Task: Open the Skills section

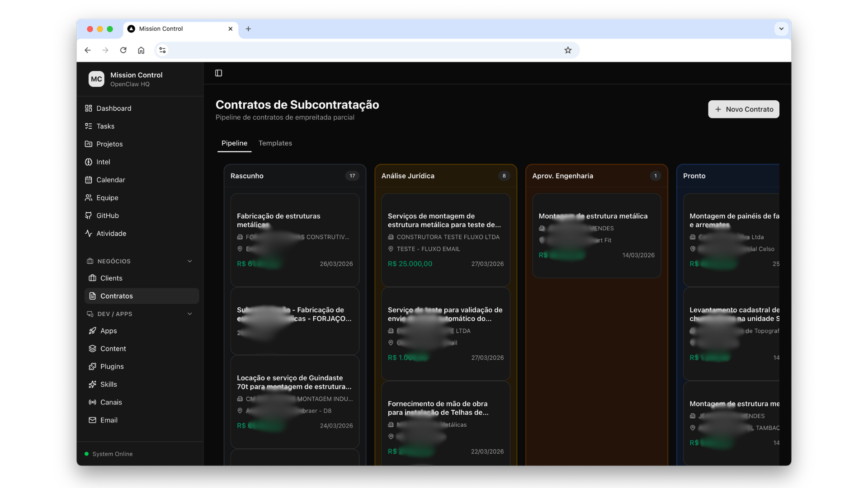Action: tap(109, 384)
